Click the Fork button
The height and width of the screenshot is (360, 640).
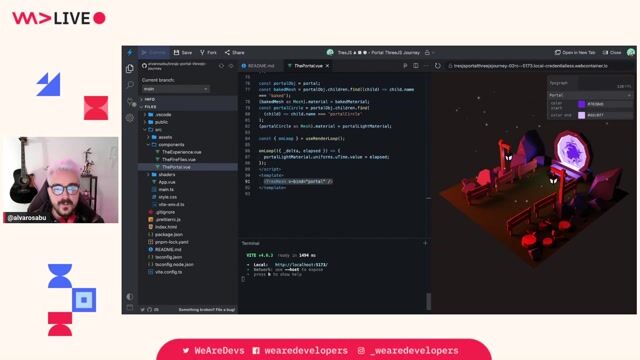pyautogui.click(x=209, y=53)
